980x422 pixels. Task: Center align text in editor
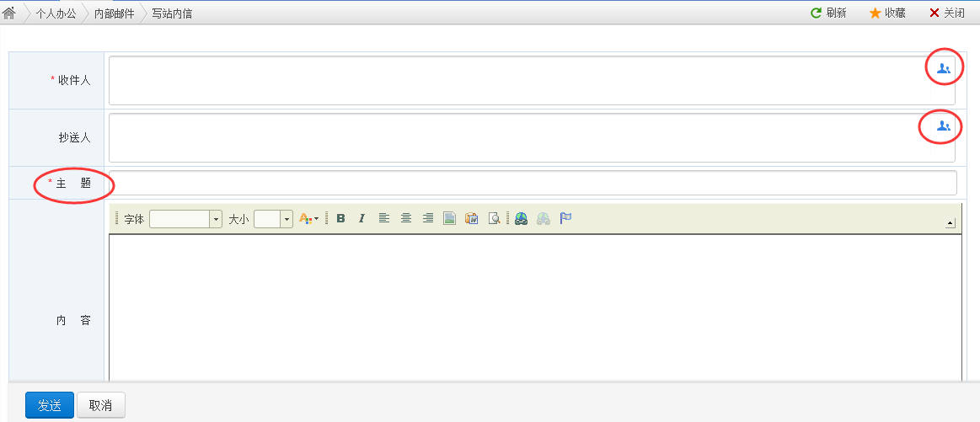click(406, 219)
